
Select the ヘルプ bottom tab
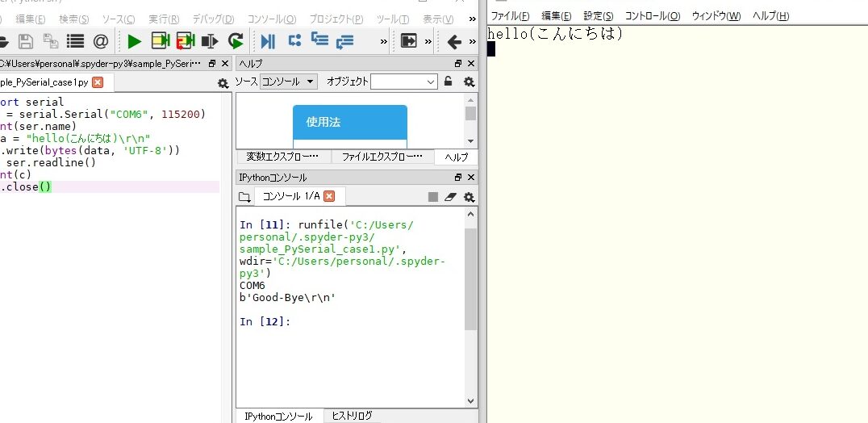pos(456,157)
